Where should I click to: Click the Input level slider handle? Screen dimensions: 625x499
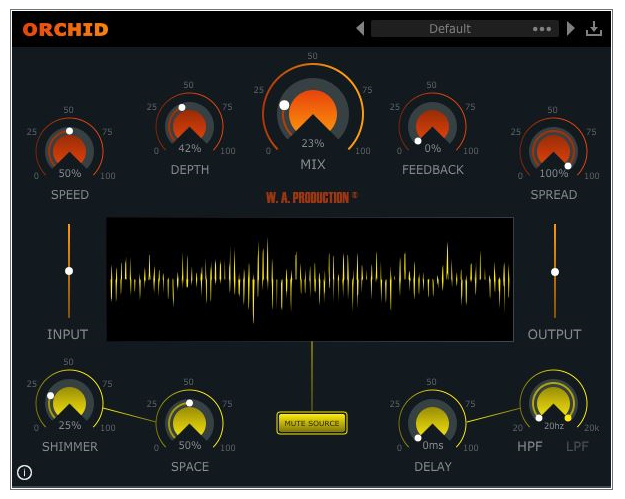click(69, 271)
